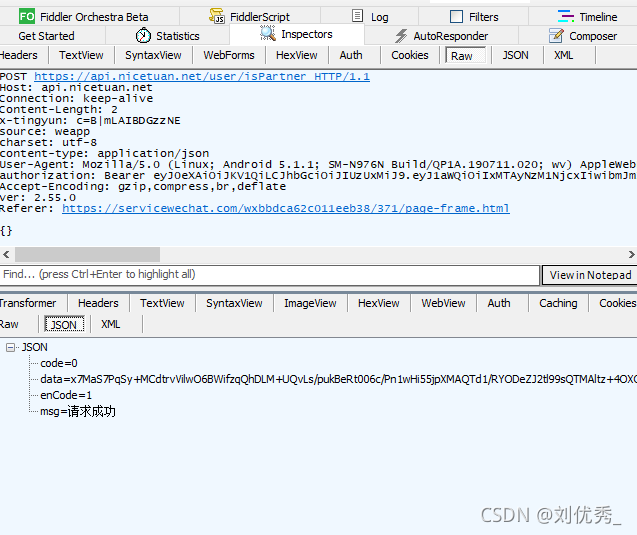Open the Log tab

[x=370, y=17]
